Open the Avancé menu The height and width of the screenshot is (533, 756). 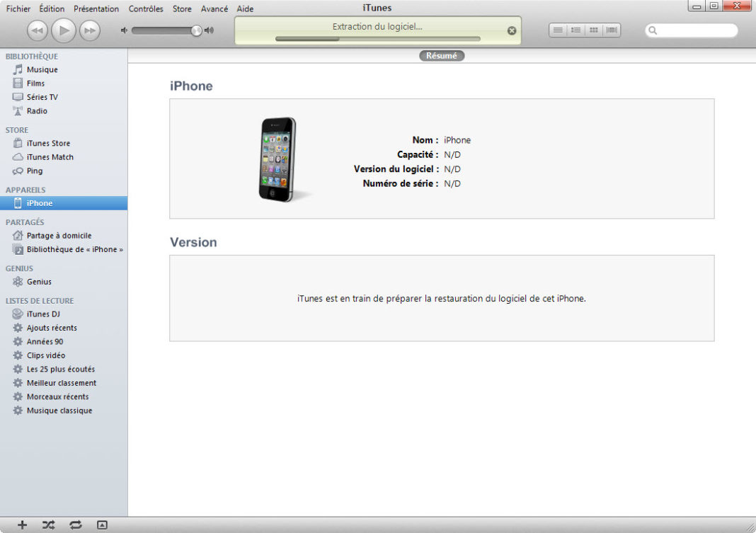[214, 8]
